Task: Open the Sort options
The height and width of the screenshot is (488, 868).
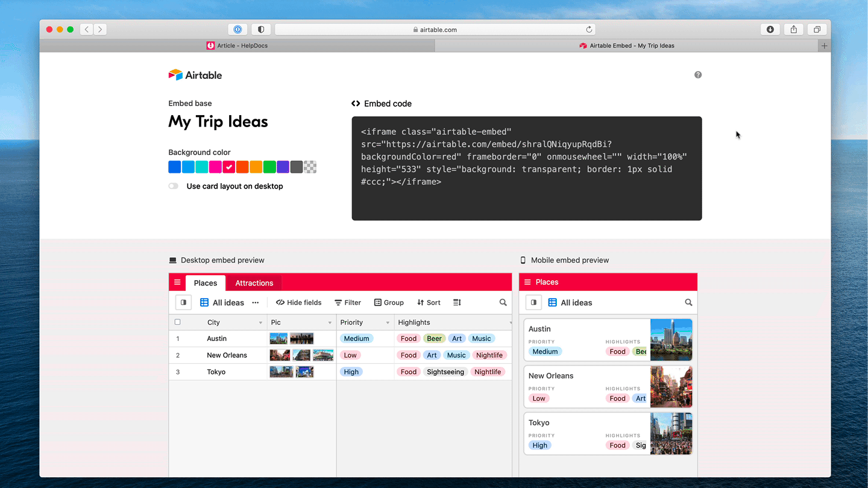Action: (x=429, y=302)
